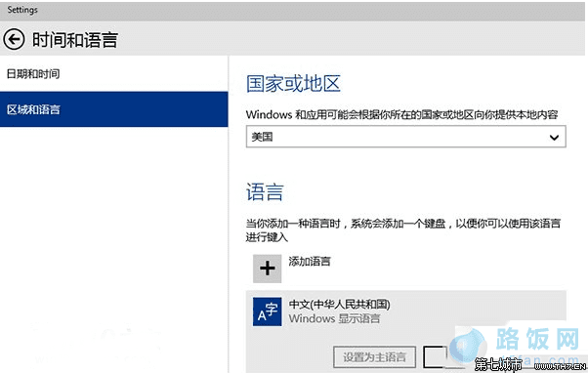The image size is (588, 373).
Task: Click the A字 language icon
Action: point(267,311)
